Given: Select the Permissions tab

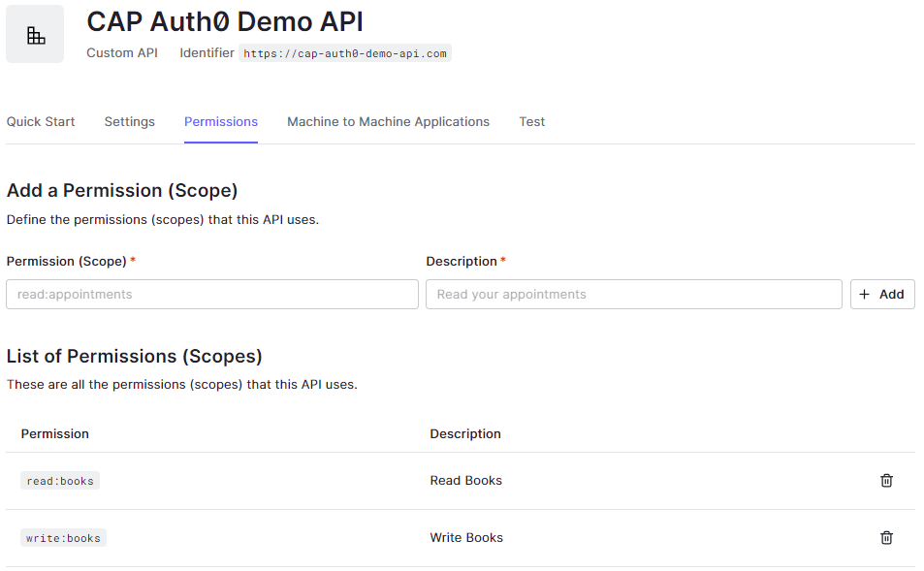Looking at the screenshot, I should (221, 122).
